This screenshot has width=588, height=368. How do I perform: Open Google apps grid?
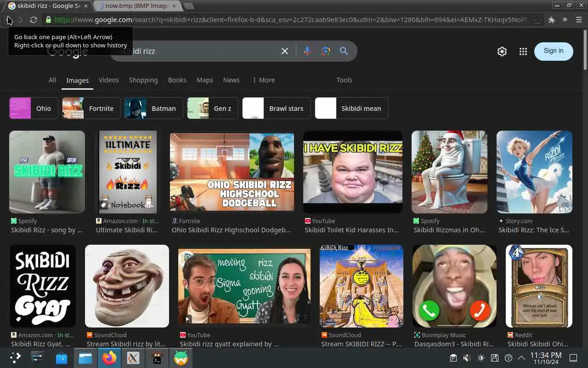[523, 52]
